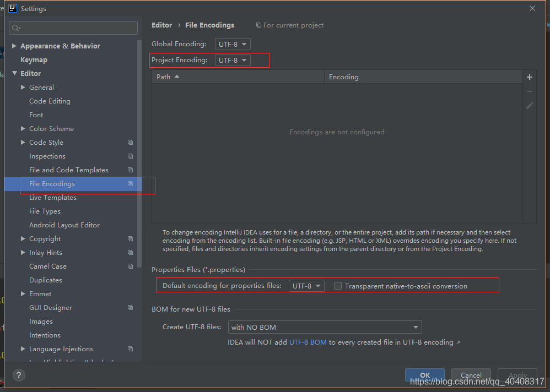This screenshot has height=392, width=550.
Task: Click the project-level icon beside Copyright
Action: coord(130,238)
